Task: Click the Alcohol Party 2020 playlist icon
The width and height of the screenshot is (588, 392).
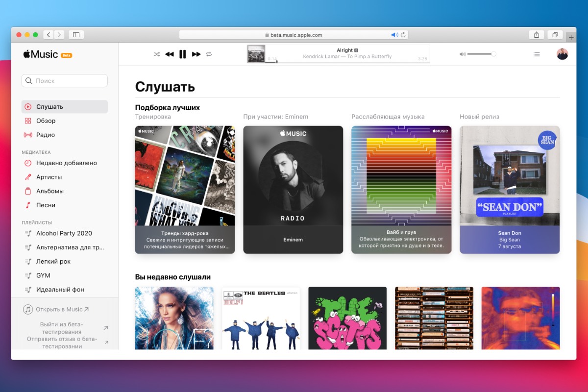Action: tap(28, 233)
